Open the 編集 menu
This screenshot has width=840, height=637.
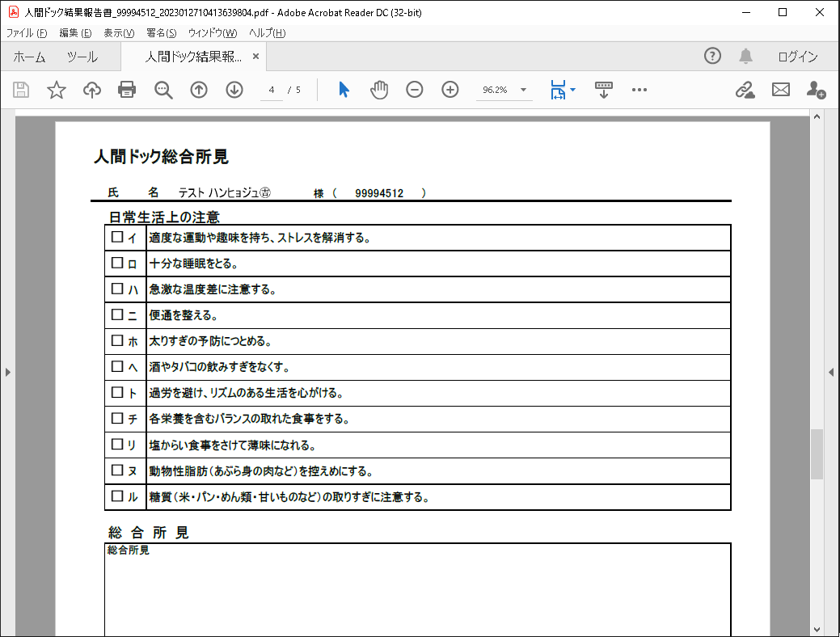click(75, 33)
